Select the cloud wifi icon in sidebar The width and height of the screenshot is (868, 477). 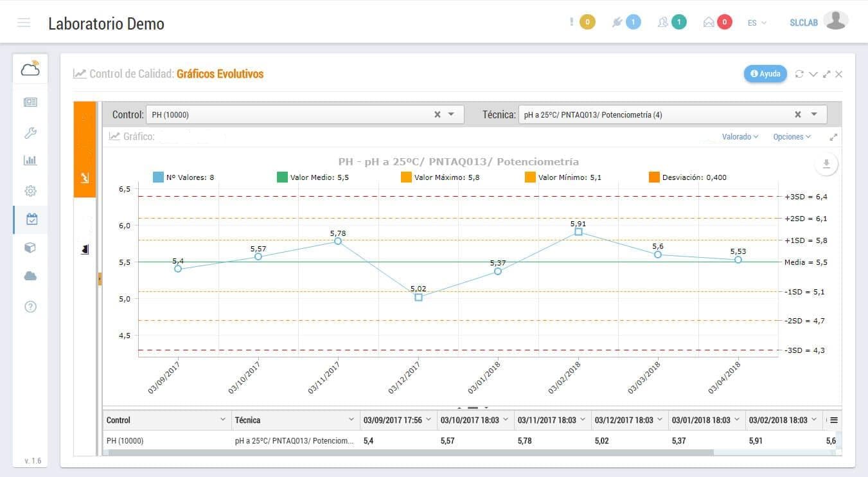[x=30, y=69]
